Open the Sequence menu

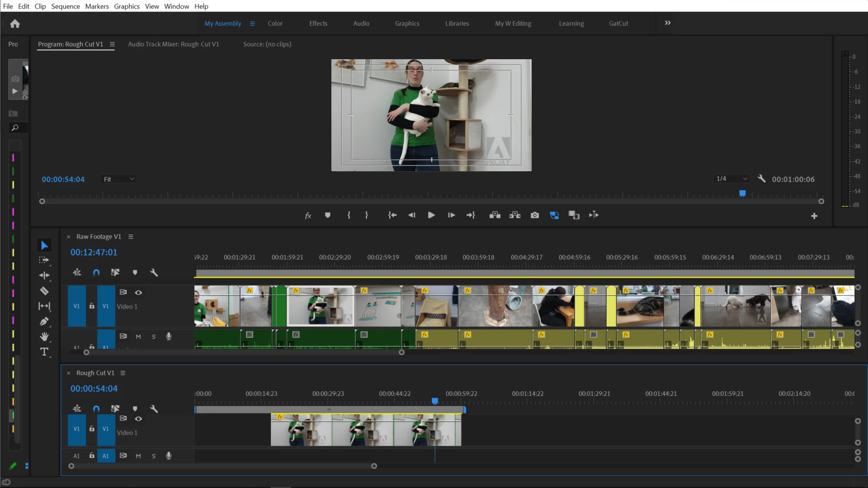pyautogui.click(x=65, y=6)
